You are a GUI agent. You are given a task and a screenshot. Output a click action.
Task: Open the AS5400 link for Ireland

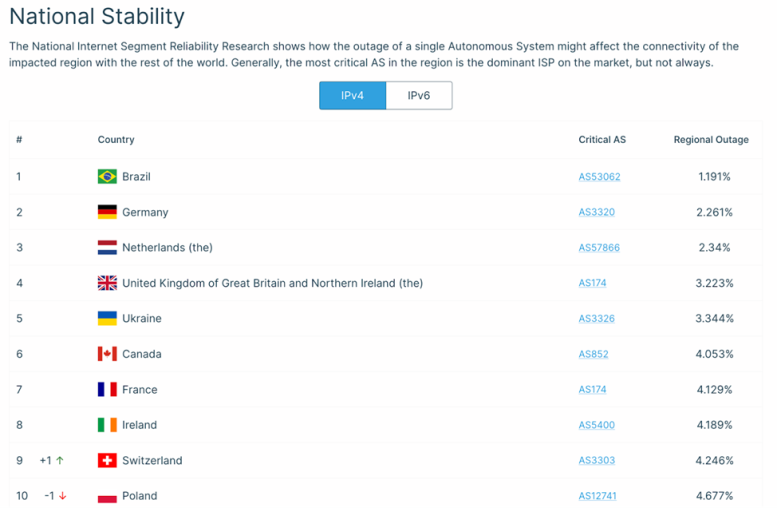[596, 425]
